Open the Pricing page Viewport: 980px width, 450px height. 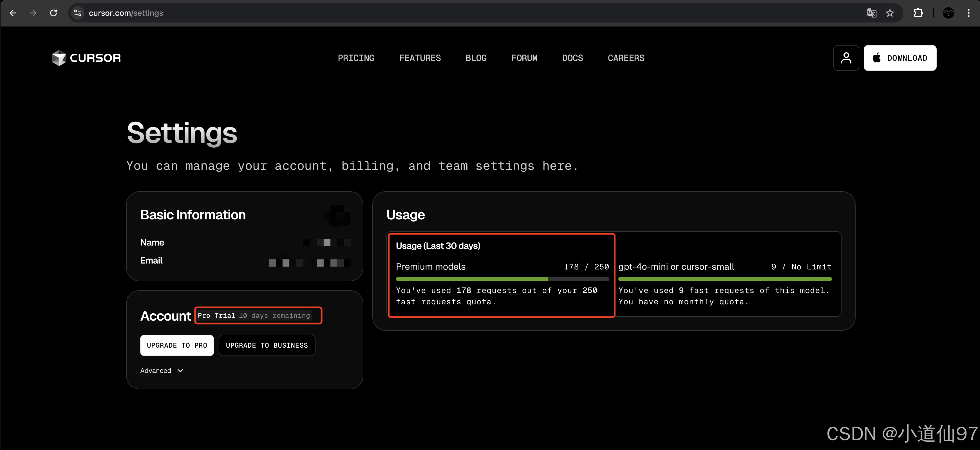[356, 58]
